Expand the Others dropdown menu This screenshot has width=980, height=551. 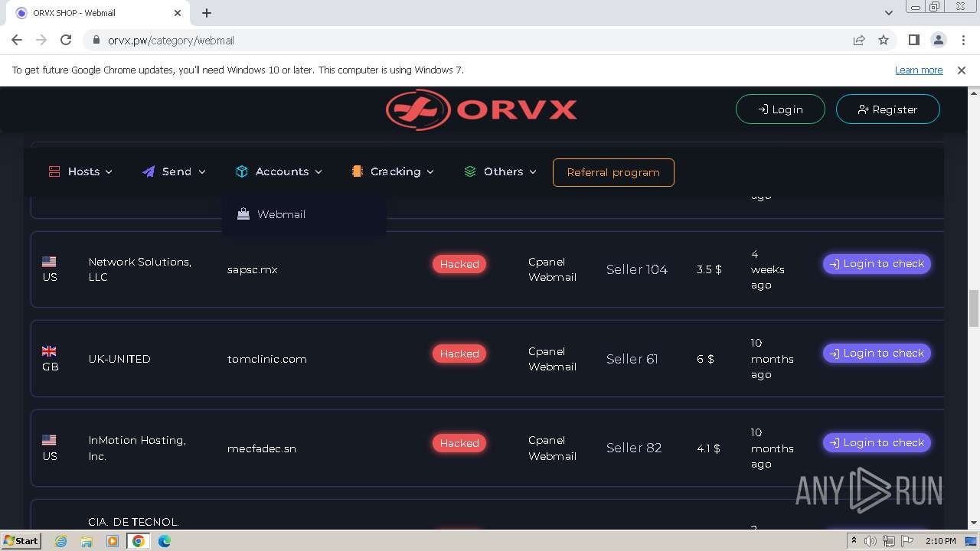pos(500,171)
